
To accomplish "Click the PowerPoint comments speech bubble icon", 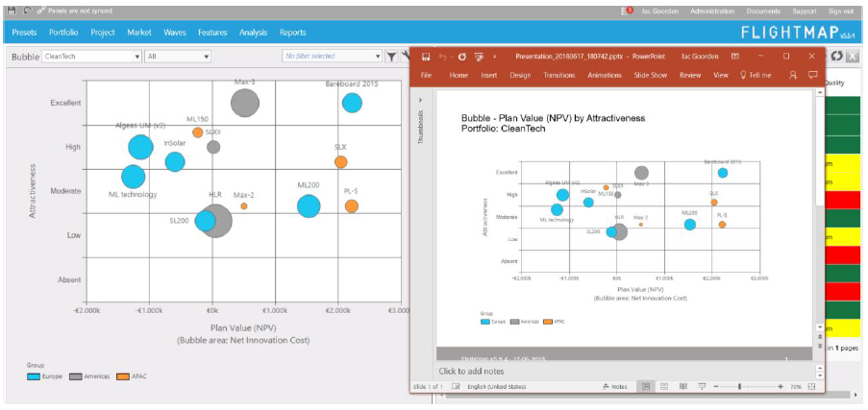I will (x=812, y=75).
